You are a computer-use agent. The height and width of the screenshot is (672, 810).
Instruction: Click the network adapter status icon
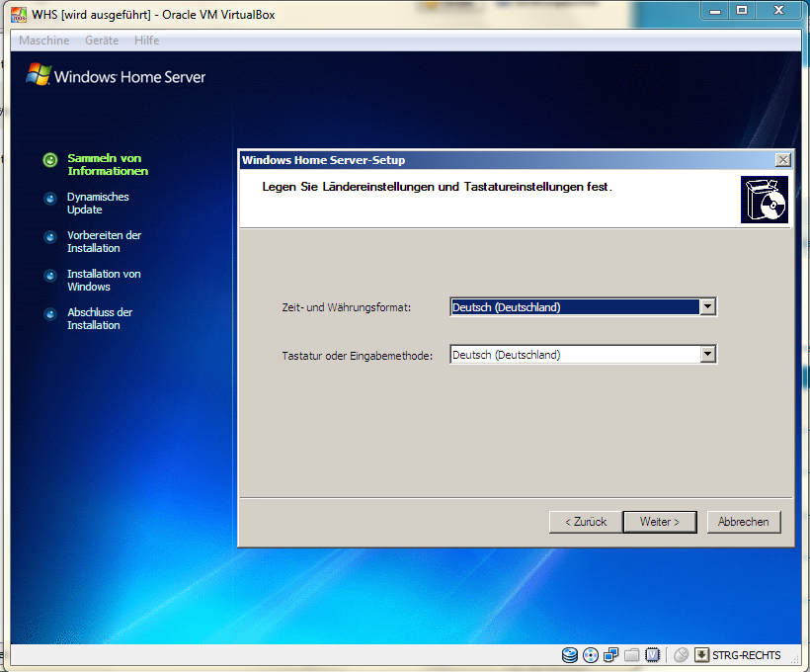611,655
